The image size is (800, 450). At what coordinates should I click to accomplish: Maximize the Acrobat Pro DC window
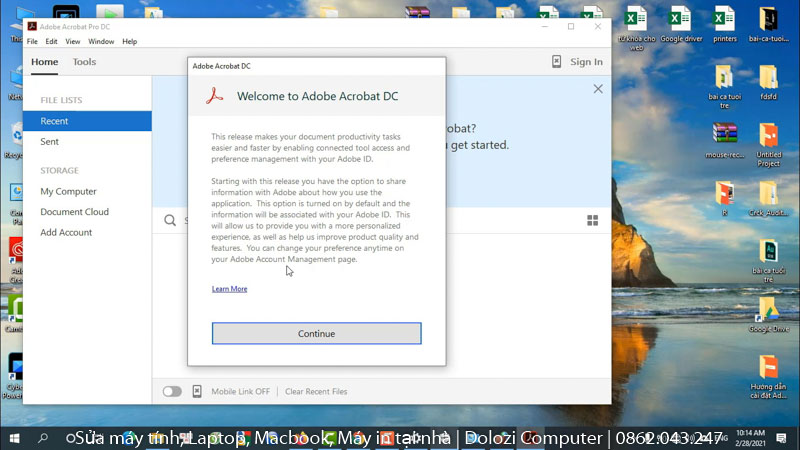[571, 27]
